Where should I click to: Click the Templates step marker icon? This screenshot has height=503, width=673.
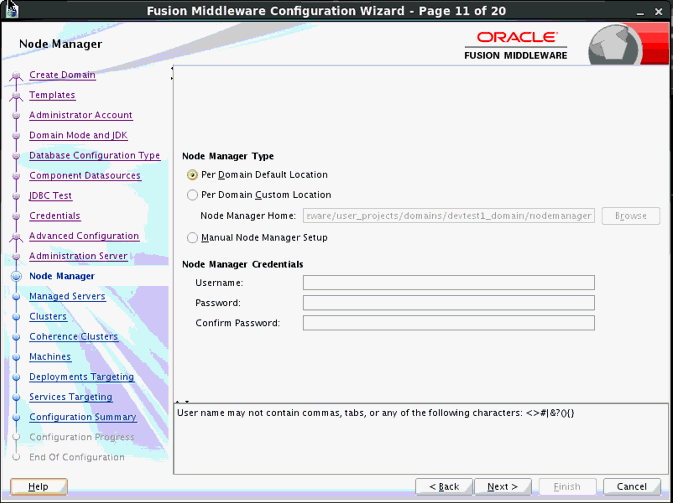[16, 96]
